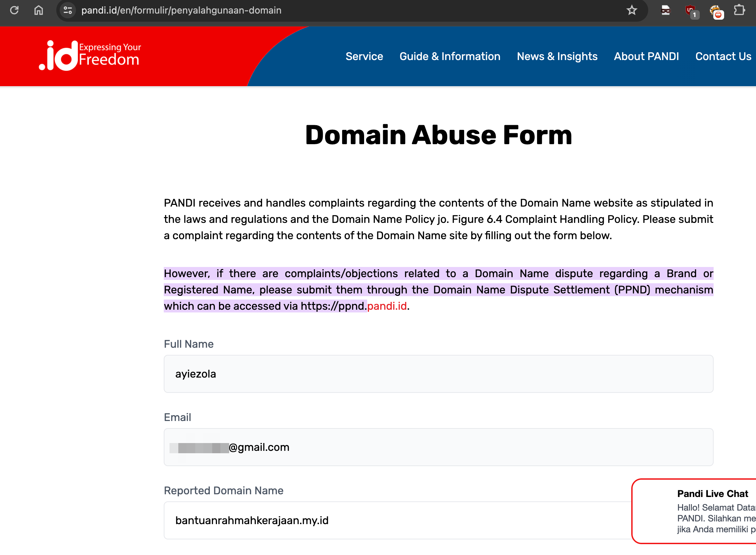This screenshot has width=756, height=555.
Task: Open the News & Insights menu
Action: click(x=557, y=56)
